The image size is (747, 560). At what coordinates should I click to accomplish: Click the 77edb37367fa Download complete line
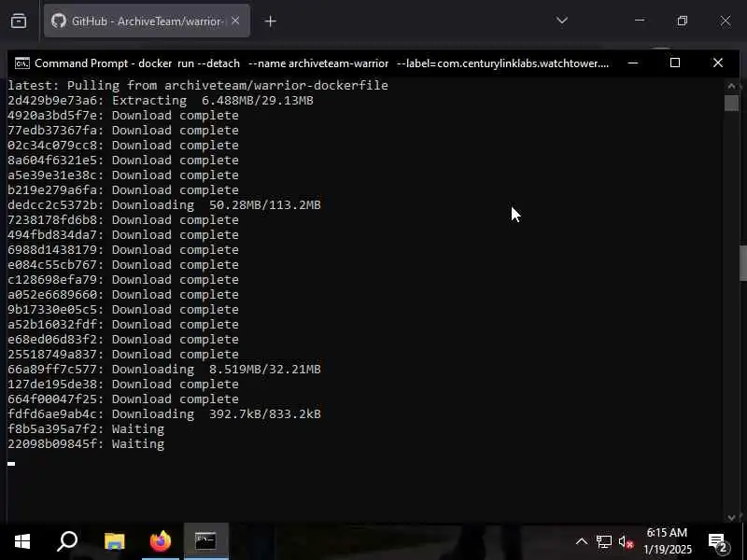[123, 130]
